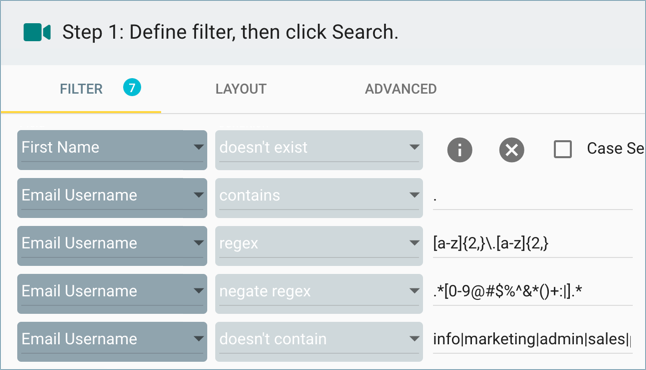The height and width of the screenshot is (370, 646).
Task: Toggle the Case Sensitive checkbox
Action: click(562, 149)
